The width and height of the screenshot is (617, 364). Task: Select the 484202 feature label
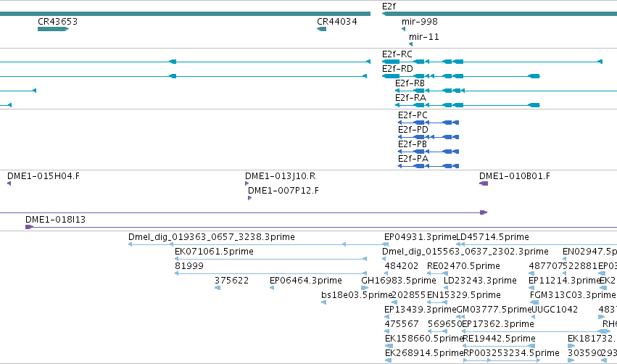[x=402, y=266]
